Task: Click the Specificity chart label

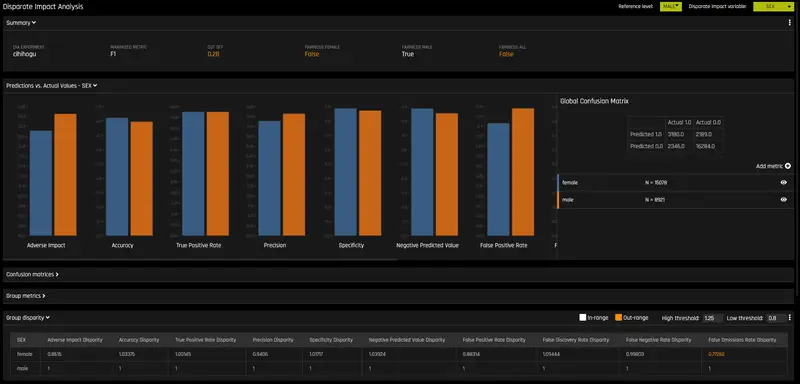Action: coord(352,245)
